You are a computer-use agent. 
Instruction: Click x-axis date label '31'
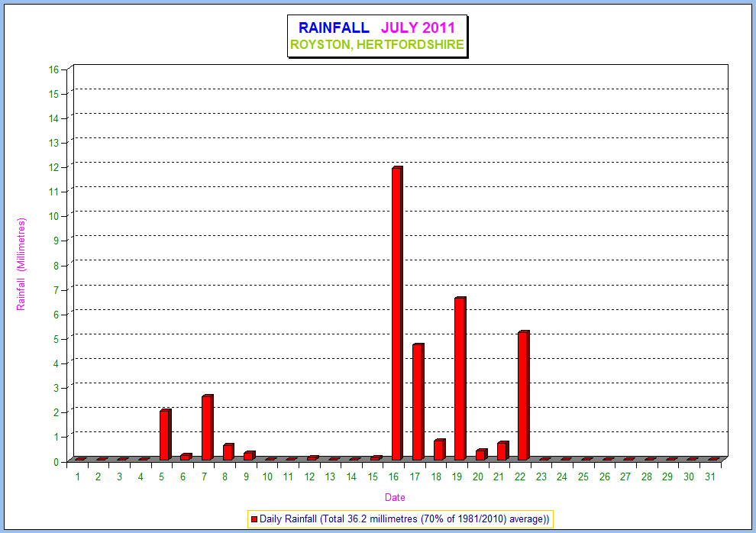pyautogui.click(x=709, y=476)
